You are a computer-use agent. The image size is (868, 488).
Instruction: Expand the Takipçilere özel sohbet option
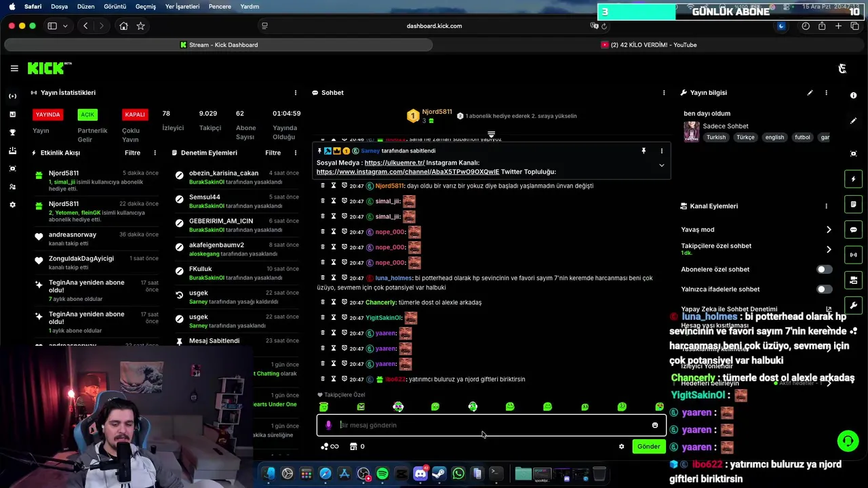pyautogui.click(x=829, y=249)
